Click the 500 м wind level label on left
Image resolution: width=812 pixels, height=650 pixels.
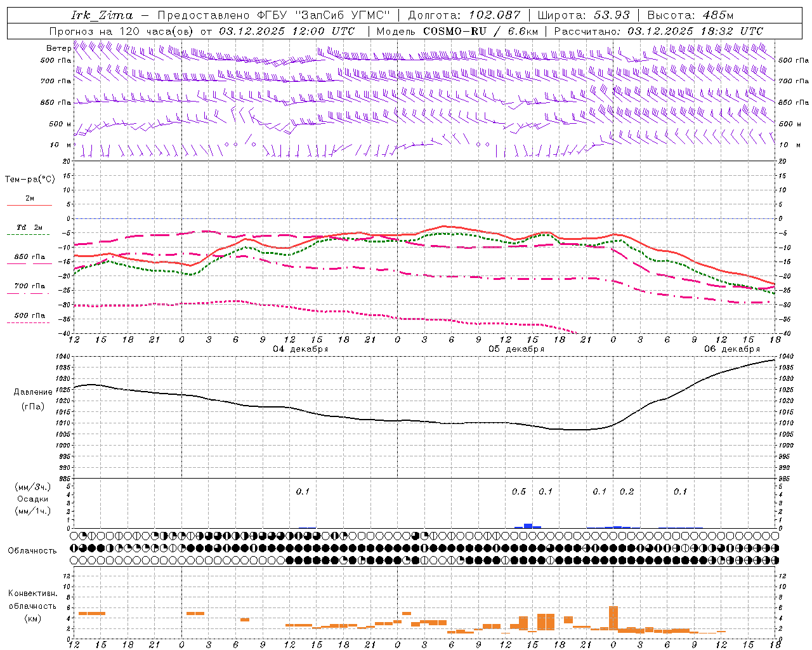pyautogui.click(x=60, y=124)
